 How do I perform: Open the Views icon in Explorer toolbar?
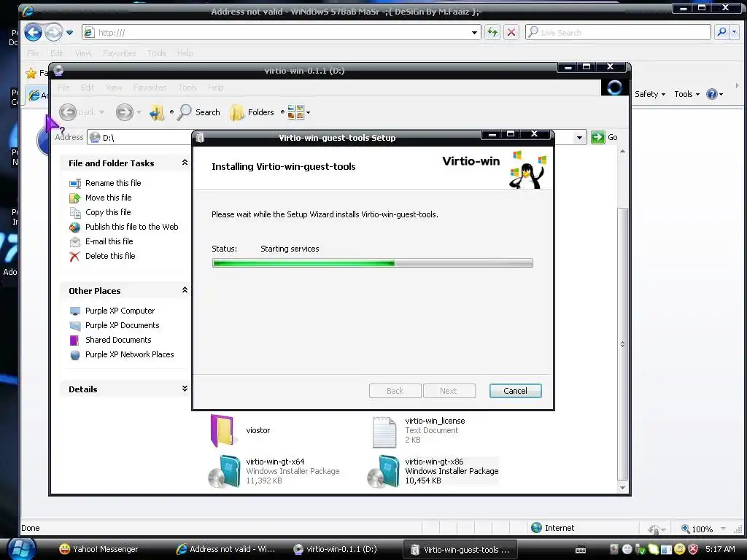(x=295, y=112)
